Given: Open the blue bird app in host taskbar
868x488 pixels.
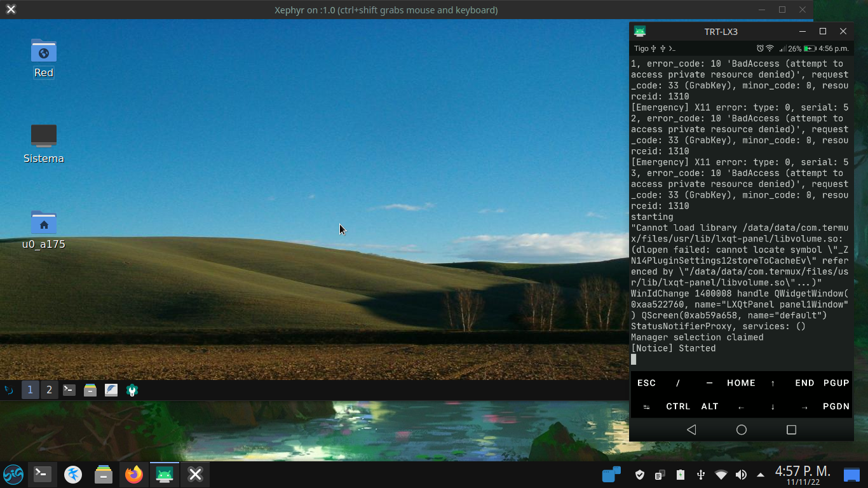Looking at the screenshot, I should click(x=73, y=474).
